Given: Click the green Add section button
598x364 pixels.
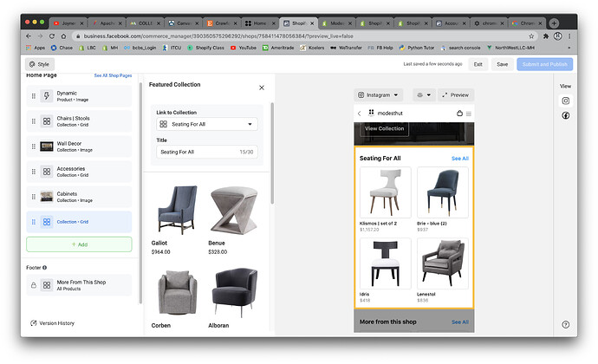Looking at the screenshot, I should [80, 244].
